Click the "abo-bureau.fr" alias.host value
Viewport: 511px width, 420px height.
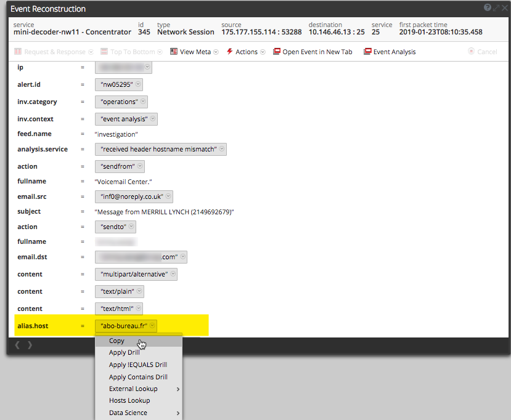[x=123, y=326]
